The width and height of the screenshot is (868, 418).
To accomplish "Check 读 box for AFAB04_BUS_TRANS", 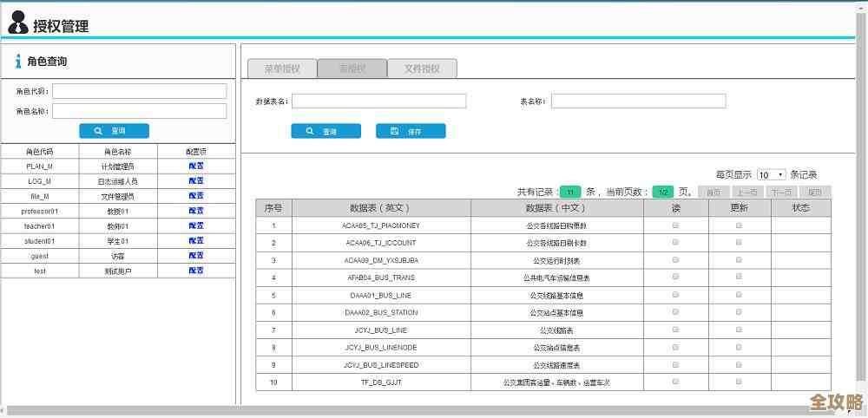I will [675, 277].
